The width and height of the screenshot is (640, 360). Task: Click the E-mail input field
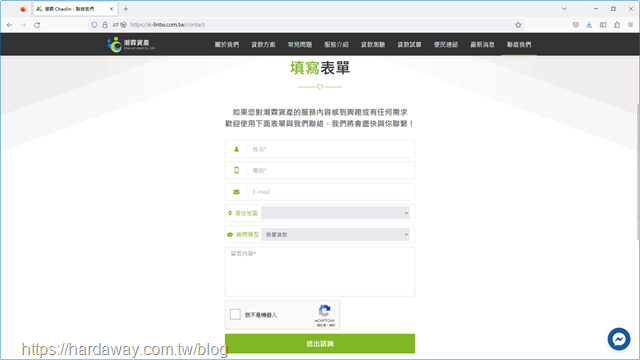[x=331, y=192]
